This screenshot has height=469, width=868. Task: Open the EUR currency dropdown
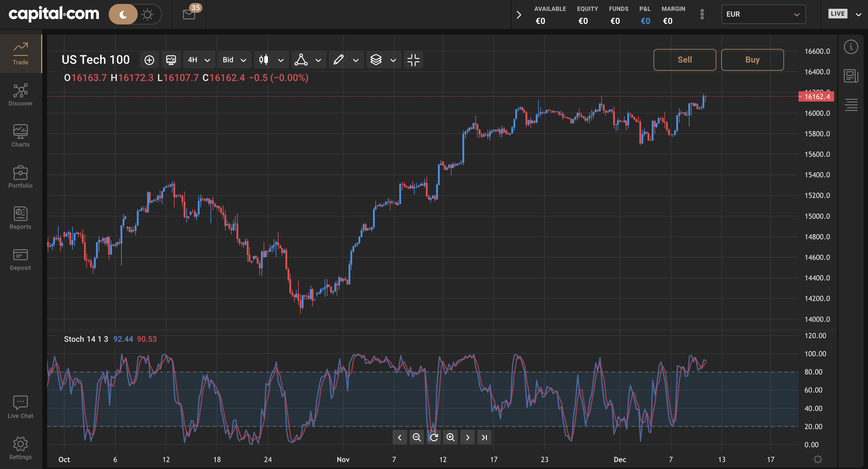point(764,14)
